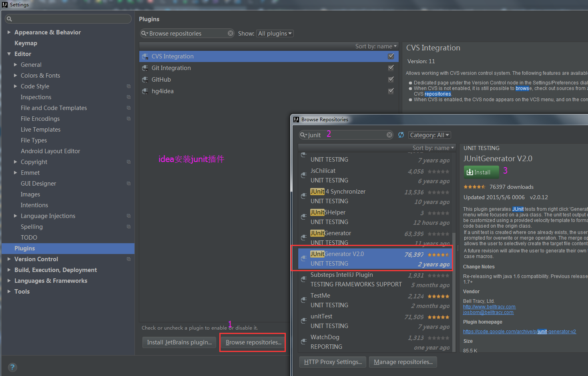The width and height of the screenshot is (588, 376).
Task: Click the JsChilicat plugin icon
Action: (304, 175)
